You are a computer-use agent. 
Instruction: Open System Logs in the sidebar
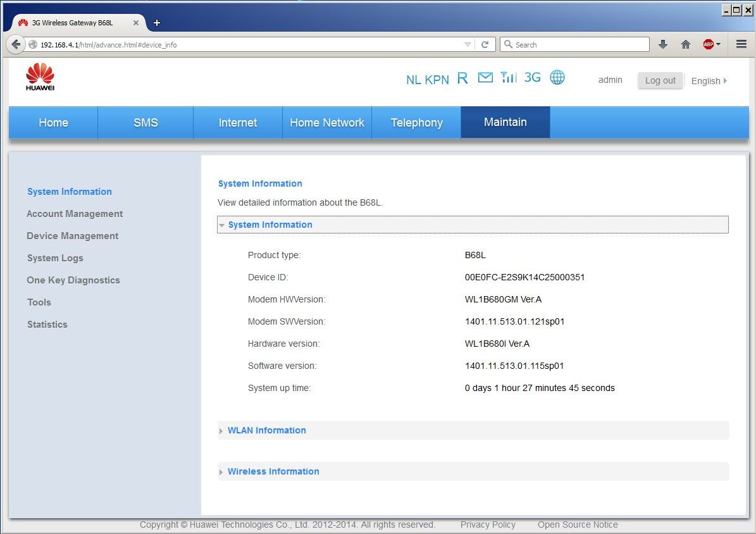(55, 258)
